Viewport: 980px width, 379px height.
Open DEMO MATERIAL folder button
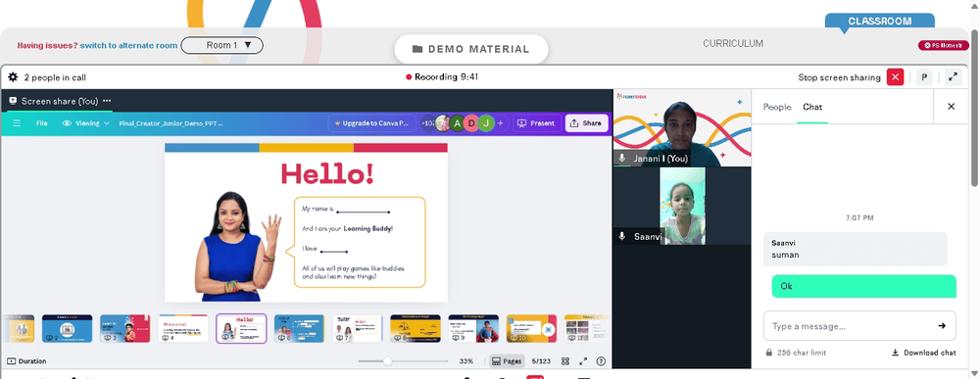(x=471, y=49)
